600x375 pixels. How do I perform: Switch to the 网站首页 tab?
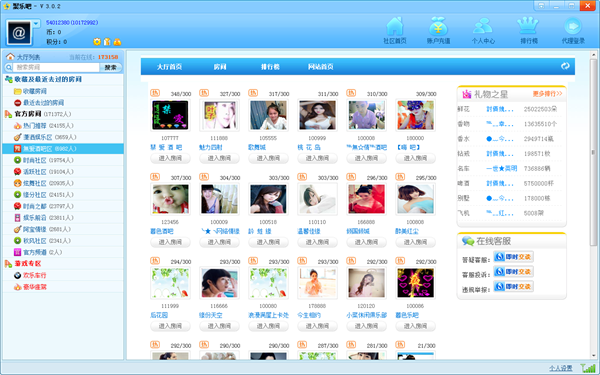[x=321, y=67]
